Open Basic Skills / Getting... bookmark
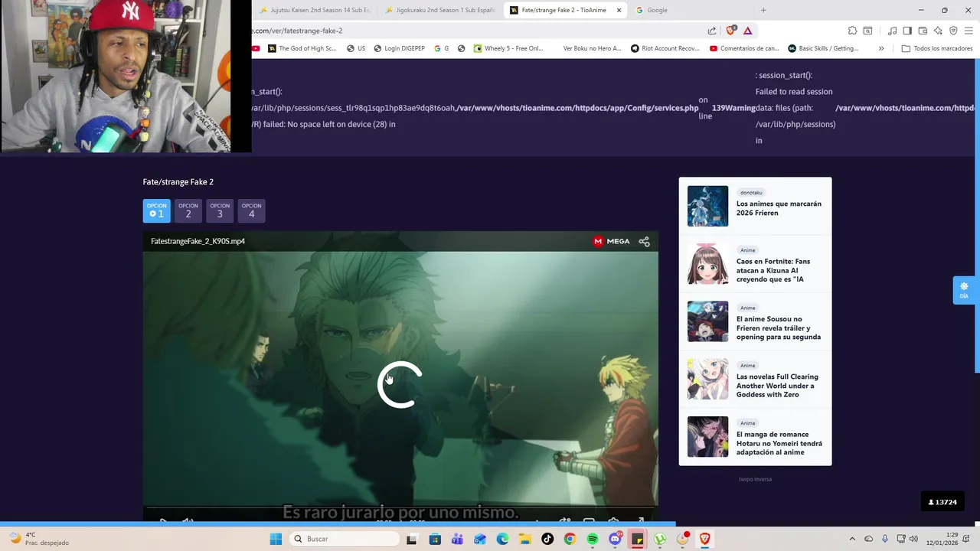Image resolution: width=980 pixels, height=551 pixels. (823, 48)
